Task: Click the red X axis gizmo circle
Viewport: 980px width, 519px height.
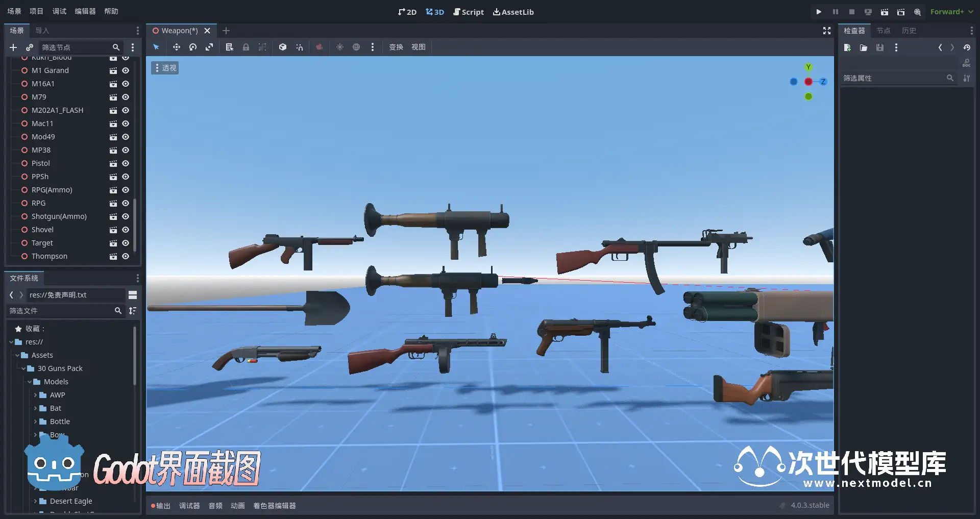Action: [x=808, y=82]
